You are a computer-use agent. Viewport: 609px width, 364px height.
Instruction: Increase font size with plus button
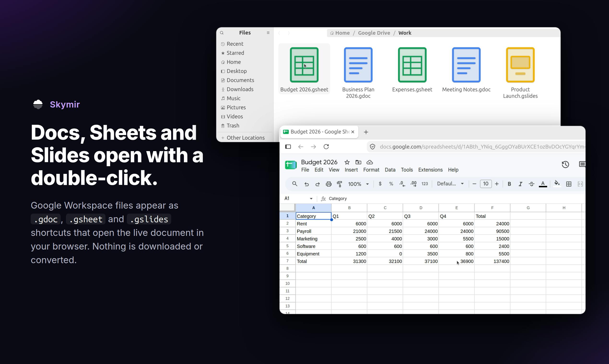pyautogui.click(x=497, y=184)
